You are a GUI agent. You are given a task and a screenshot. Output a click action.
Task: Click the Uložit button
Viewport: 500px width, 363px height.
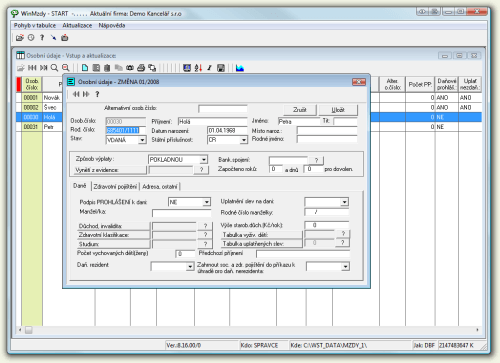click(x=338, y=110)
